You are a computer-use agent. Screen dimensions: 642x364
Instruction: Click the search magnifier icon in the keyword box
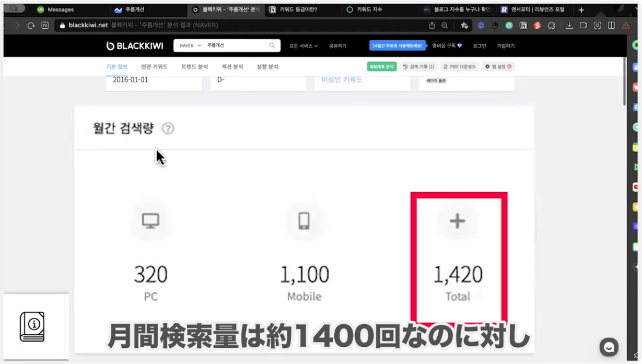point(272,46)
